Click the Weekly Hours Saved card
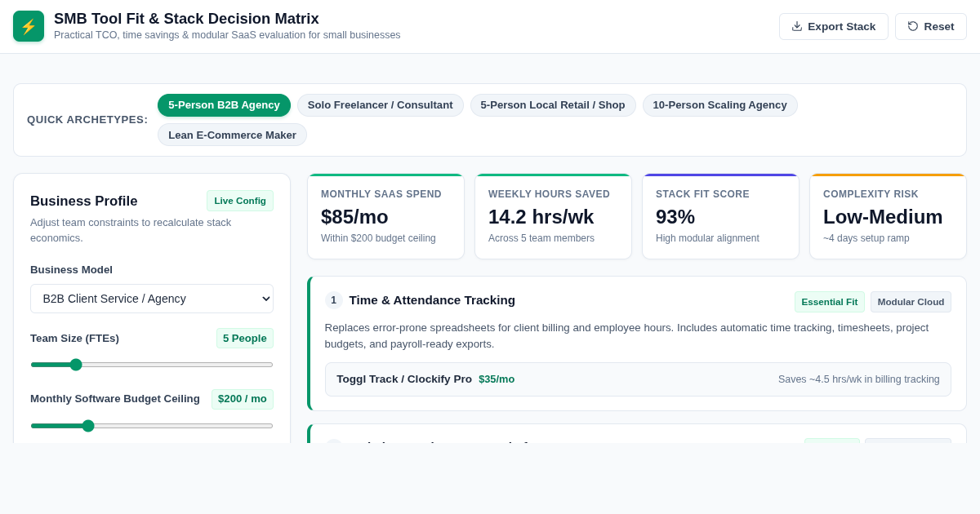This screenshot has height=514, width=980. tap(553, 216)
